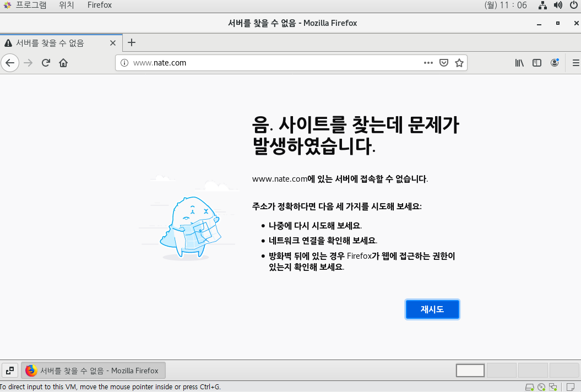Screen dimensions: 581x392
Task: Open the clock showing (월) 11:06
Action: tap(506, 5)
